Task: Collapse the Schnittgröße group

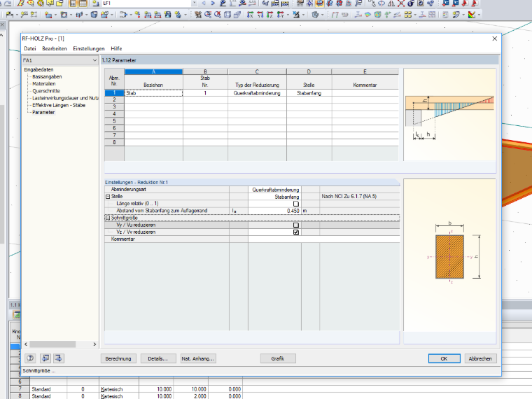Action: pyautogui.click(x=108, y=218)
